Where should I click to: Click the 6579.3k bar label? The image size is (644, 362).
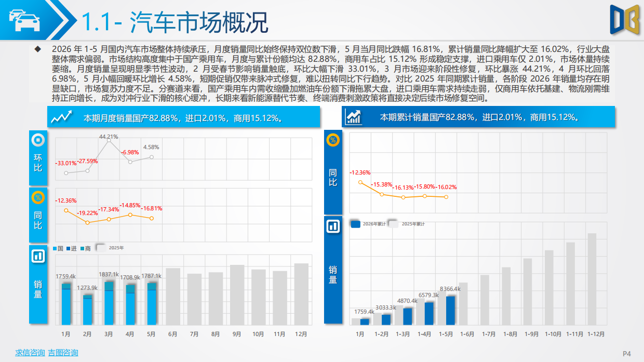(428, 295)
